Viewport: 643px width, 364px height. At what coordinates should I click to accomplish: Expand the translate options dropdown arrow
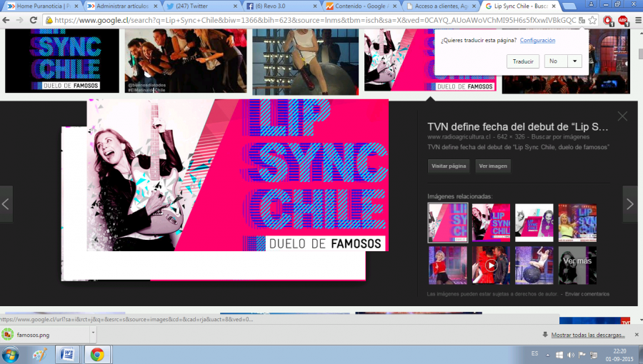(x=575, y=61)
